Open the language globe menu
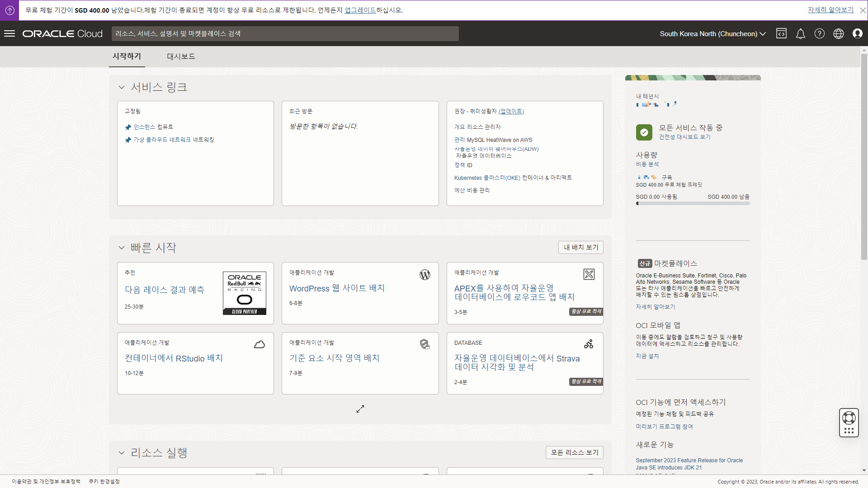868x488 pixels. [x=838, y=33]
